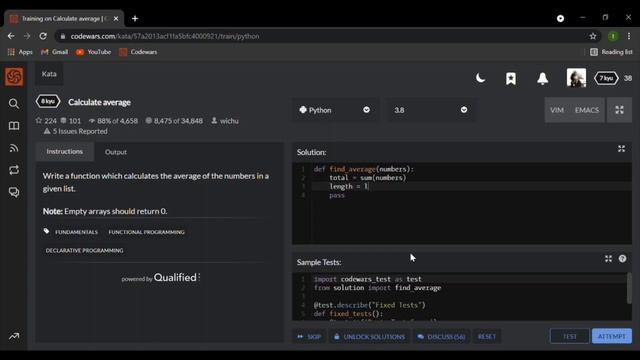Click inside the Sample Tests code editor
The height and width of the screenshot is (360, 640).
click(461, 296)
